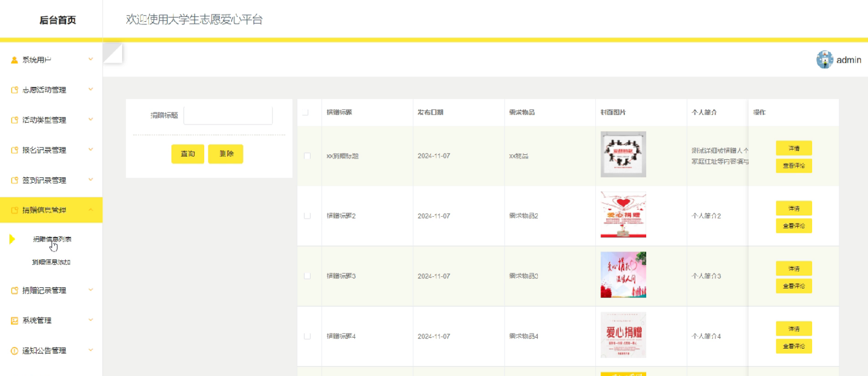Screen dimensions: 868x376
Task: Open 捐赠信息添加 submenu item
Action: click(52, 262)
